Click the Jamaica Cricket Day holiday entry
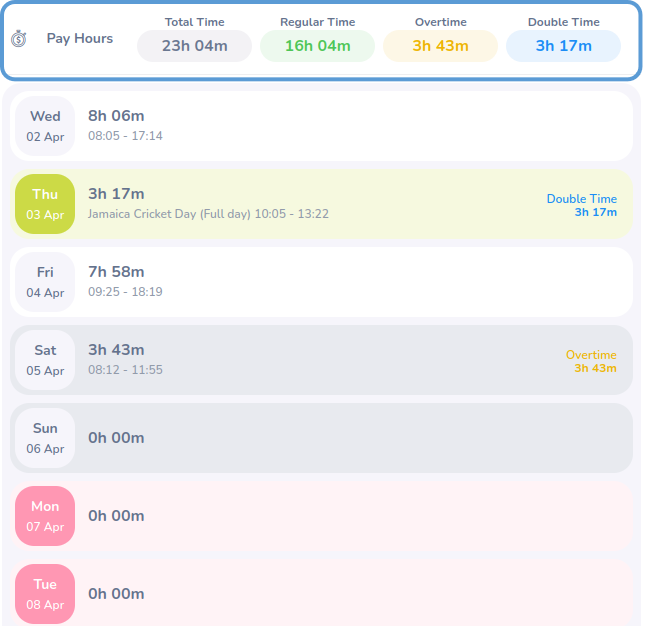Image resolution: width=647 pixels, height=627 pixels. click(208, 214)
